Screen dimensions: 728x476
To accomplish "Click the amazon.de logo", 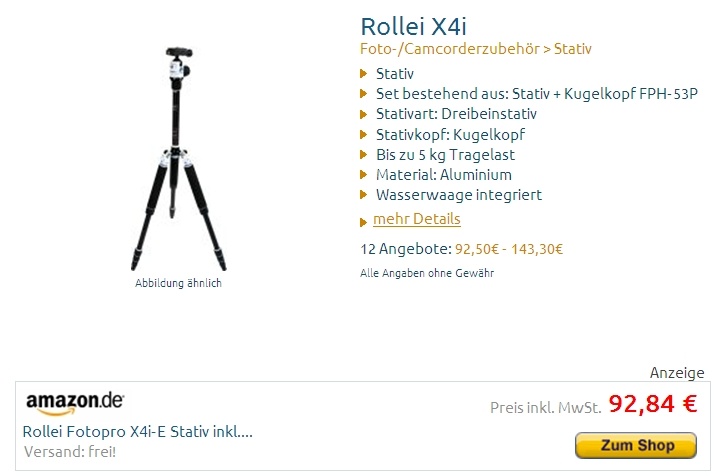I will click(75, 404).
